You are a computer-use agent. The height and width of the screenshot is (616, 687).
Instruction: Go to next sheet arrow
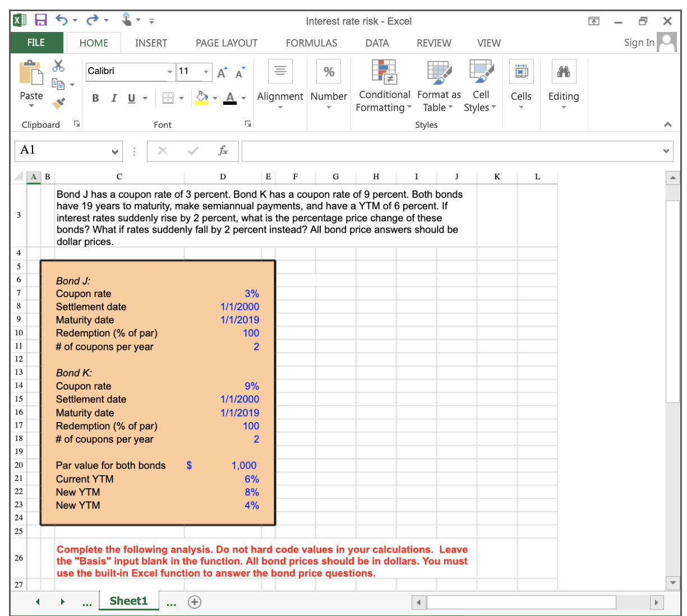point(62,602)
